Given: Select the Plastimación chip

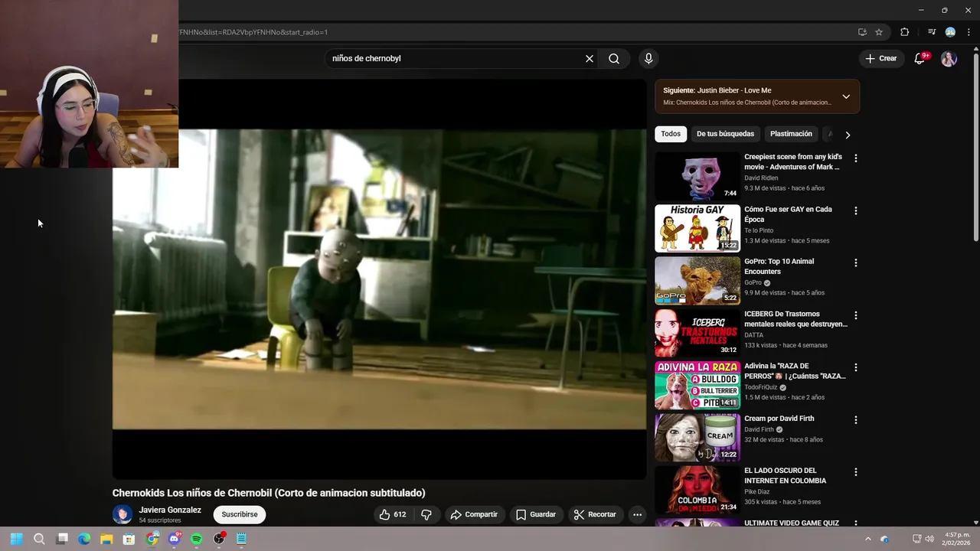Looking at the screenshot, I should coord(791,134).
